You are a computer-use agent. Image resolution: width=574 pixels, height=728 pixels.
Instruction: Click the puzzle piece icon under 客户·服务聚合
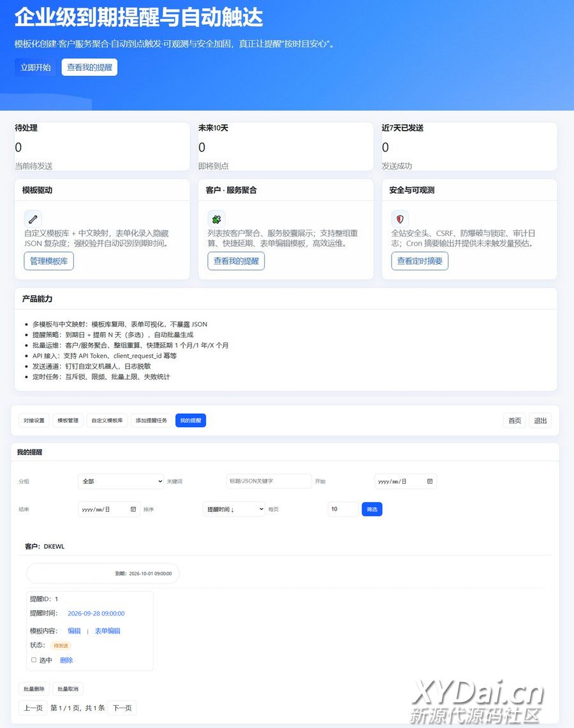[x=217, y=219]
